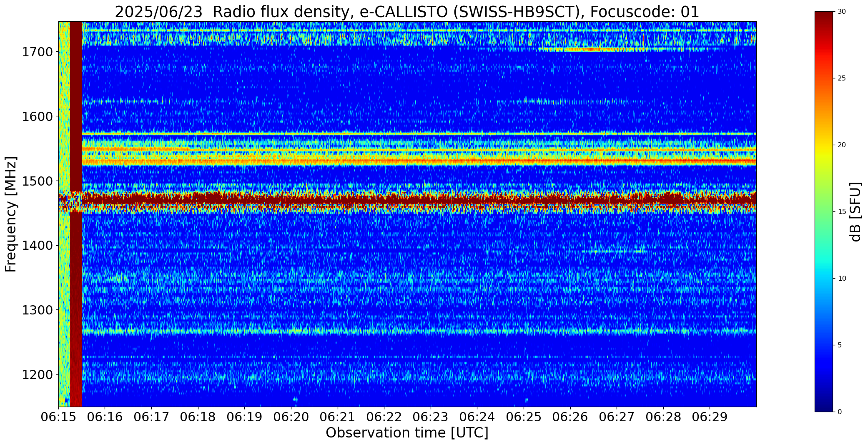Click the 1400 frequency tick label
The image size is (868, 445).
coord(37,246)
